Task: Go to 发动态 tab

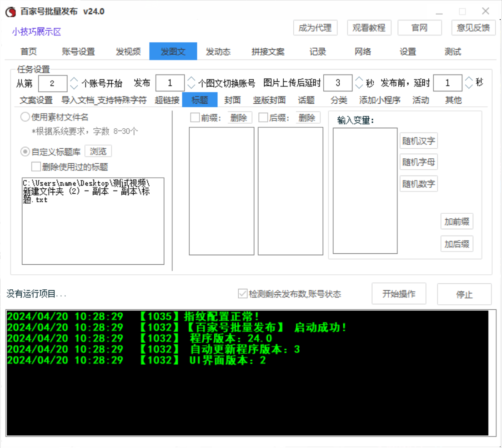Action: click(218, 51)
